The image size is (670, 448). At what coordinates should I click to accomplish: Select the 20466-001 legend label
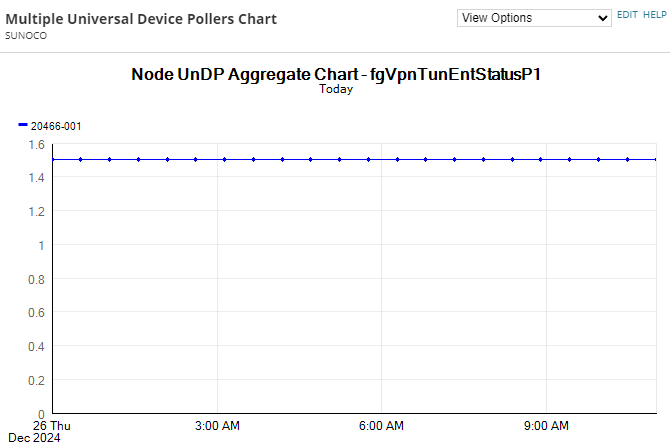(x=56, y=126)
